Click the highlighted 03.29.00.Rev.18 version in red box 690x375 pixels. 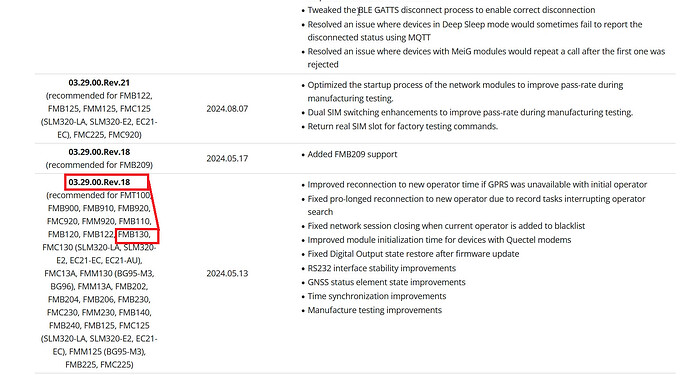[x=99, y=182]
